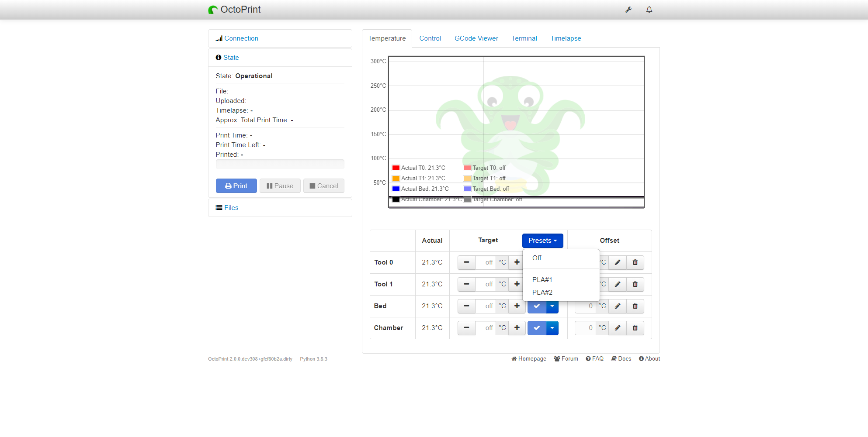The image size is (868, 437).
Task: Open the OctoPrint settings wrench
Action: coord(628,9)
